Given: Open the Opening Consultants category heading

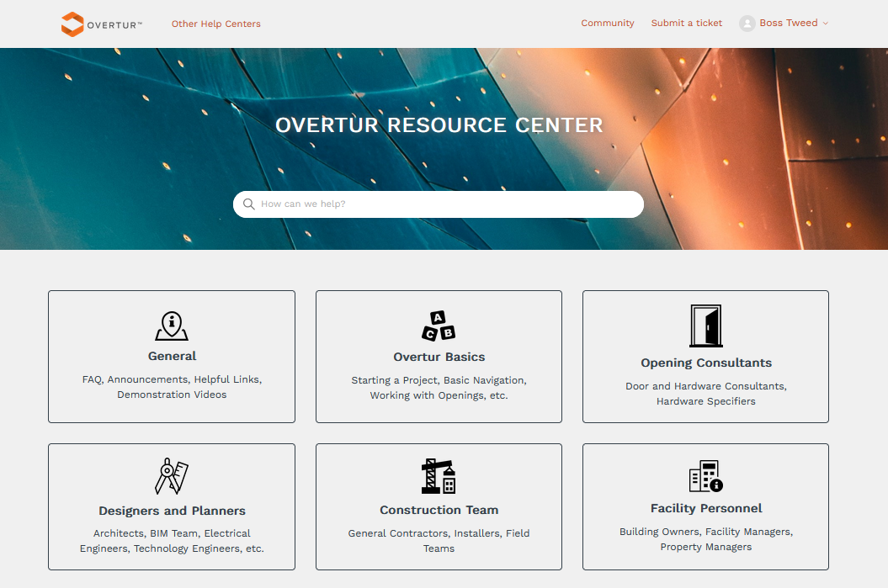Looking at the screenshot, I should pyautogui.click(x=706, y=363).
